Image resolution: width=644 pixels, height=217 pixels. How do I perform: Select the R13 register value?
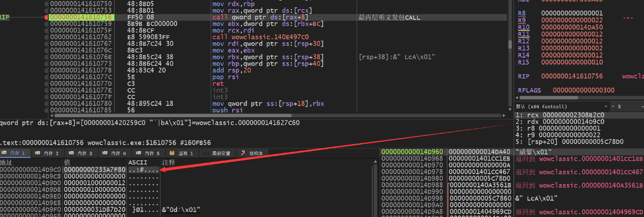[x=572, y=48]
